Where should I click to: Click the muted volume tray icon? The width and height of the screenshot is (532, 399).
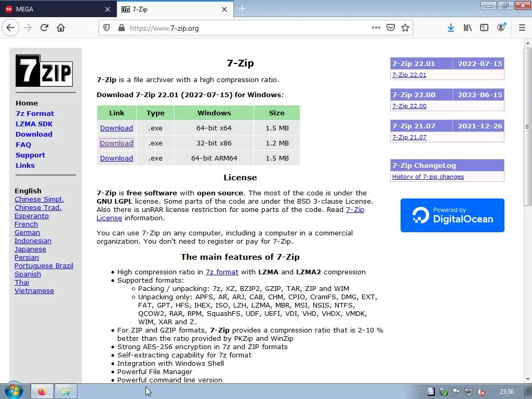(481, 392)
